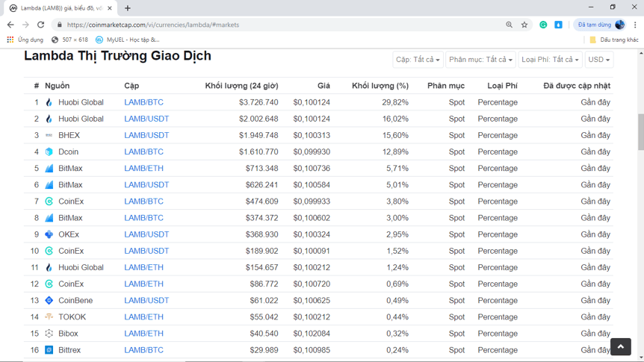This screenshot has width=644, height=362.
Task: Open LAMB/USDT pair on BHEX row 3
Action: coord(146,135)
